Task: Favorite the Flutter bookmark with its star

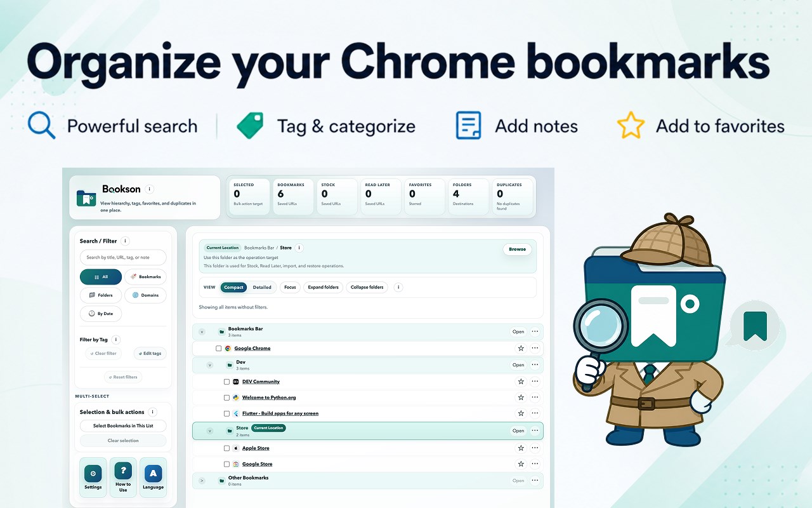Action: click(x=521, y=413)
